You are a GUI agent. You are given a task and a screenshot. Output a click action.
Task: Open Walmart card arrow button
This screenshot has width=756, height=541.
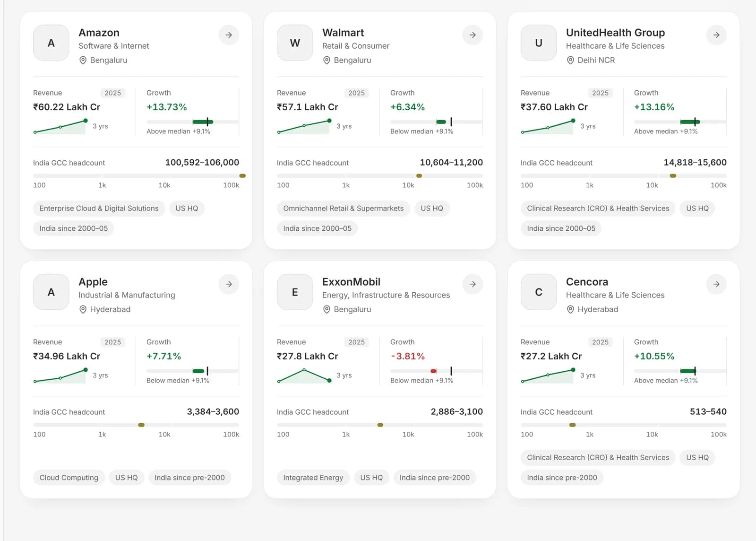click(x=472, y=35)
